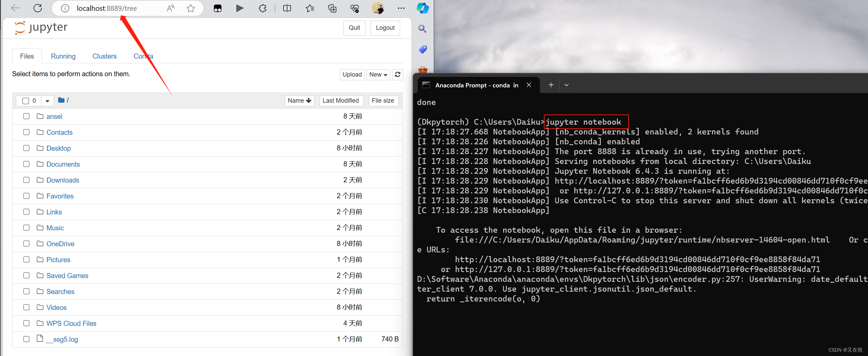Click the Upload button
The height and width of the screenshot is (356, 868).
tap(352, 75)
